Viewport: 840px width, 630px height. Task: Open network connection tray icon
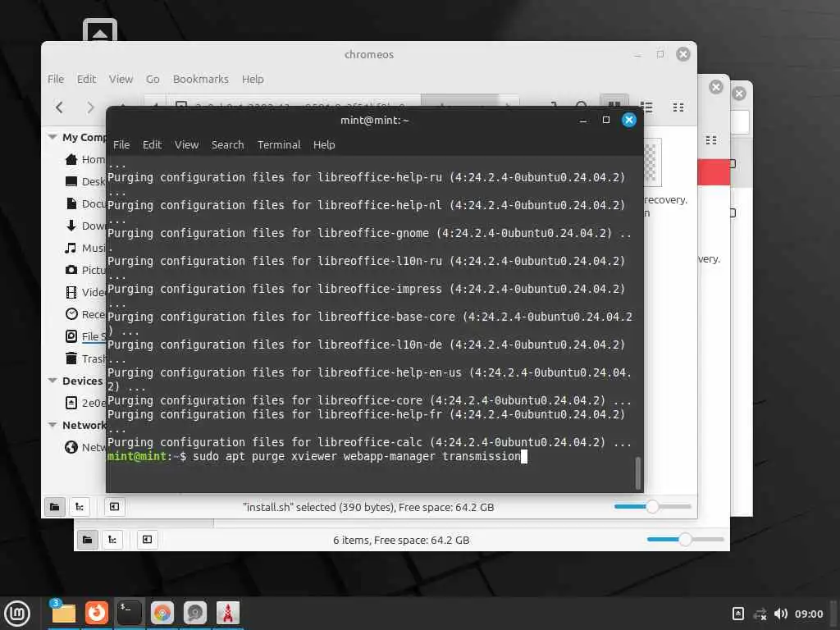point(760,614)
